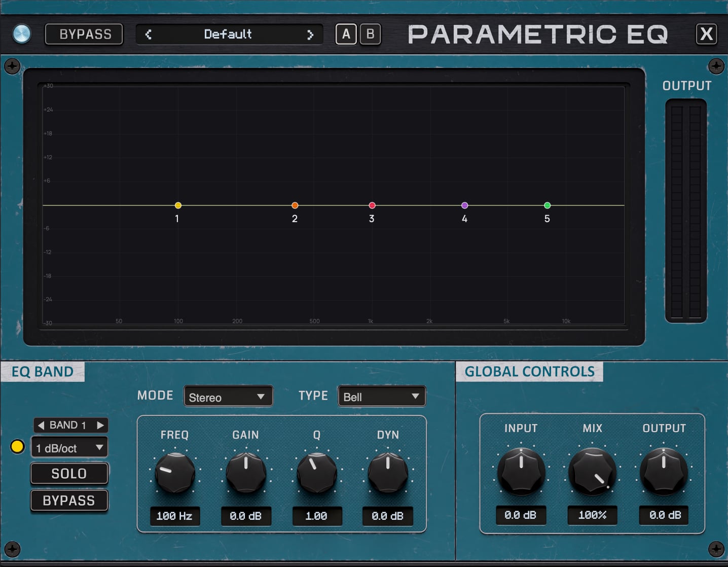Image resolution: width=728 pixels, height=567 pixels.
Task: Switch to B state slot
Action: (371, 34)
